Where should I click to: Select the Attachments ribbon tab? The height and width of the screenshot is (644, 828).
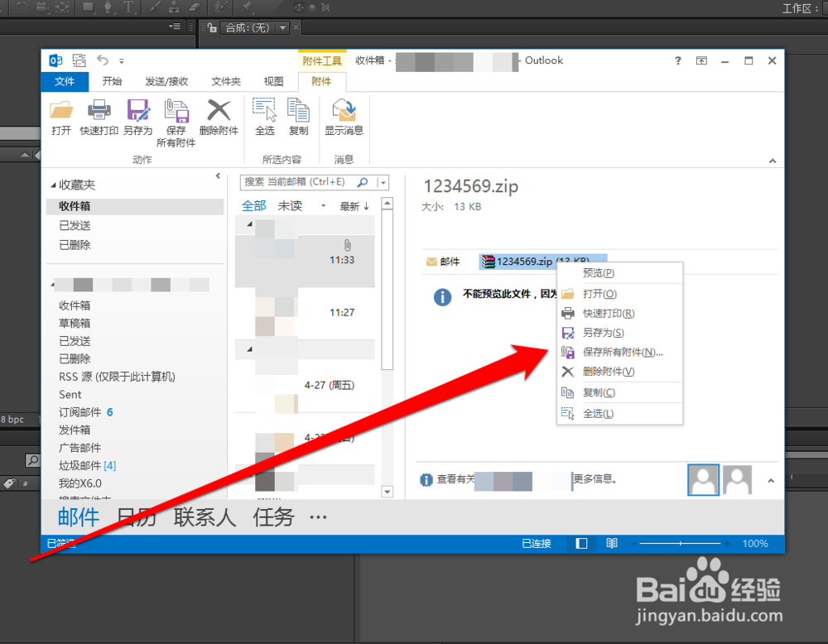point(321,81)
